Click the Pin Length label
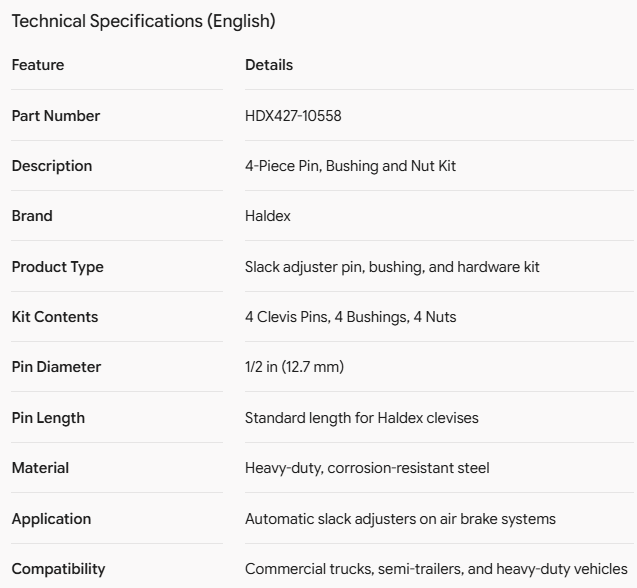Screen dimensions: 637x588 coord(48,418)
